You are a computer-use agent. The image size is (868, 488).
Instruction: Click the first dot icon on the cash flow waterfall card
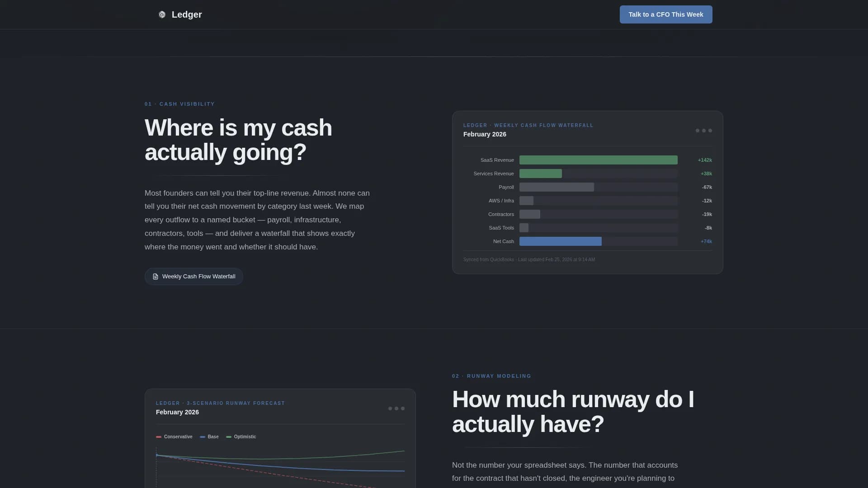tap(698, 131)
